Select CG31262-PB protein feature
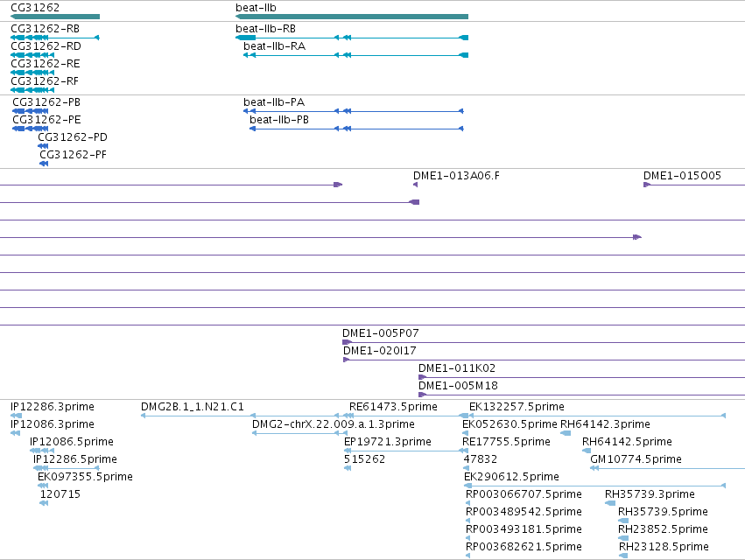 pyautogui.click(x=31, y=111)
